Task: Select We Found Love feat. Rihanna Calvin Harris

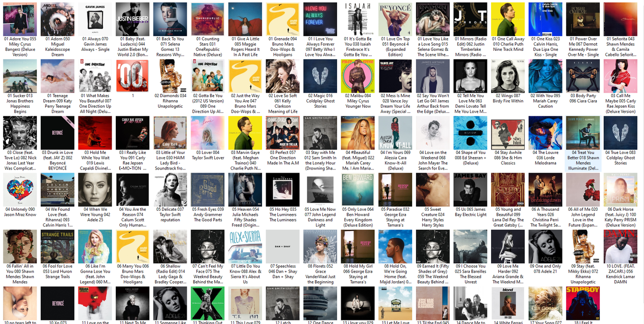Action: [x=57, y=201]
